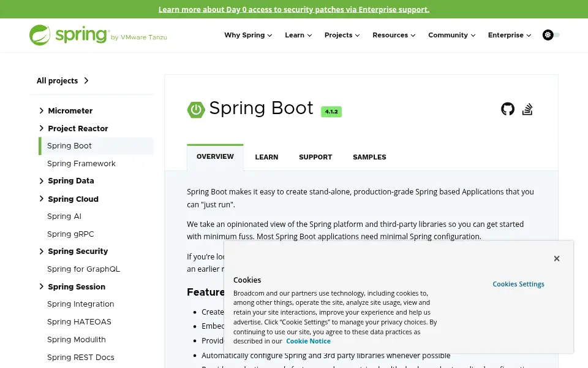The width and height of the screenshot is (588, 368).
Task: Expand the Spring Data chevron
Action: click(x=41, y=180)
